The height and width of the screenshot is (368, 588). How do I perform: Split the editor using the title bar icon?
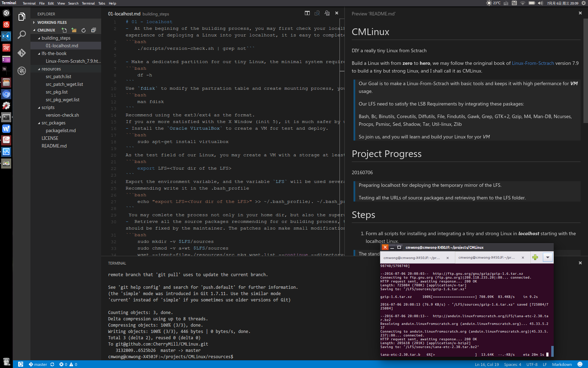pyautogui.click(x=307, y=13)
